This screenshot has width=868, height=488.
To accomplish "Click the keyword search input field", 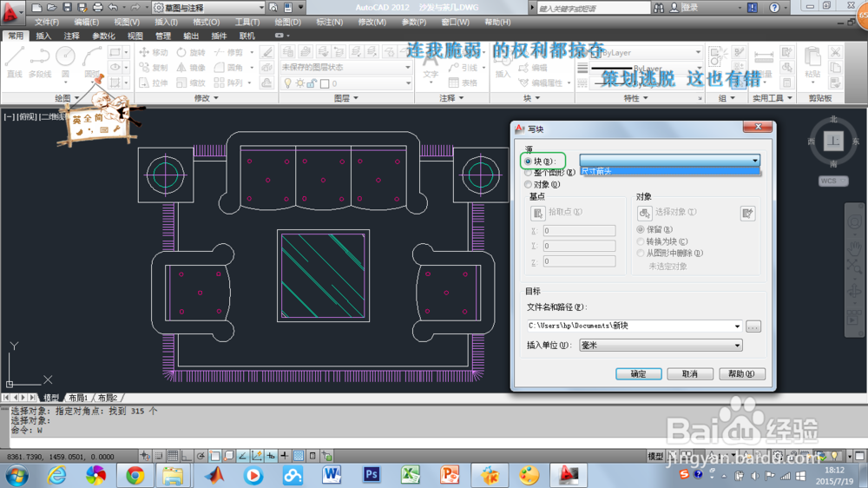I will tap(593, 8).
